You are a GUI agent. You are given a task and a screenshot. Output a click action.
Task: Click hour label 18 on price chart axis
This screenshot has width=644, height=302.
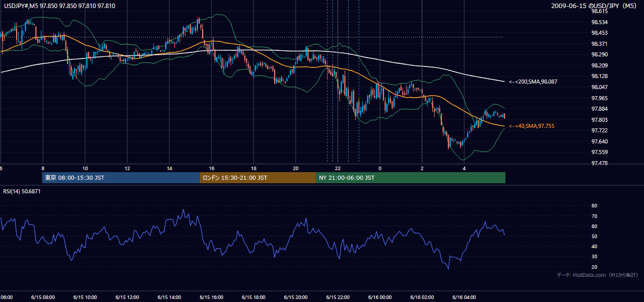point(253,168)
